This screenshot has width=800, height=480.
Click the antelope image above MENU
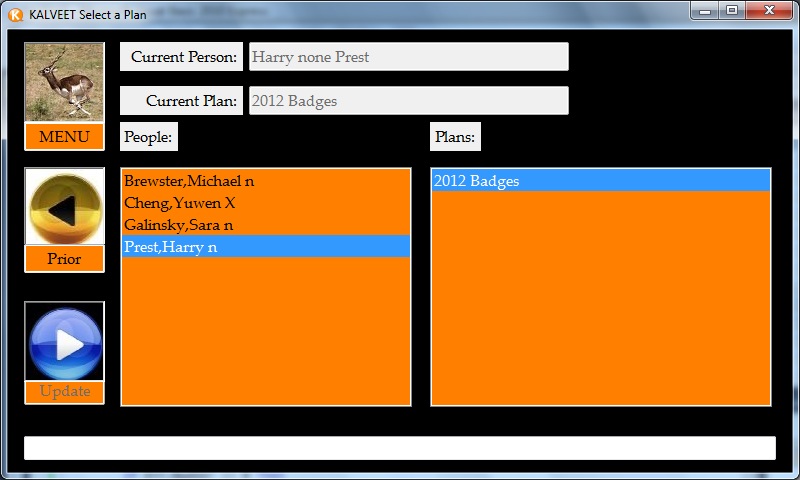click(x=64, y=82)
